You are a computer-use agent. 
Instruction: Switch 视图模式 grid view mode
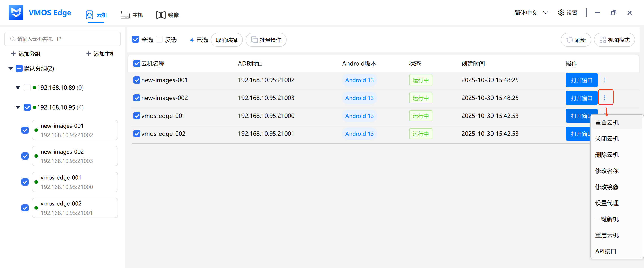614,40
